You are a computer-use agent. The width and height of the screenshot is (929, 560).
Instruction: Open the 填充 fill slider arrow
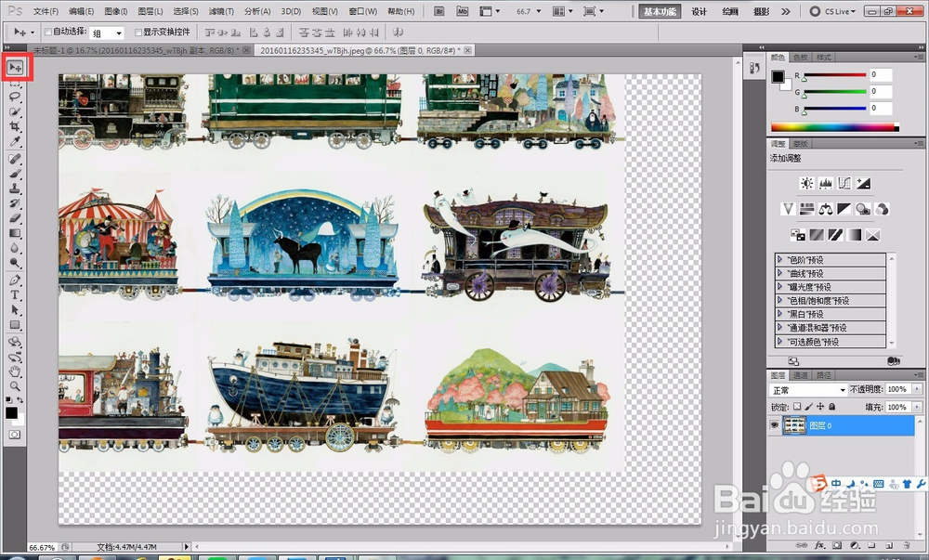click(917, 407)
